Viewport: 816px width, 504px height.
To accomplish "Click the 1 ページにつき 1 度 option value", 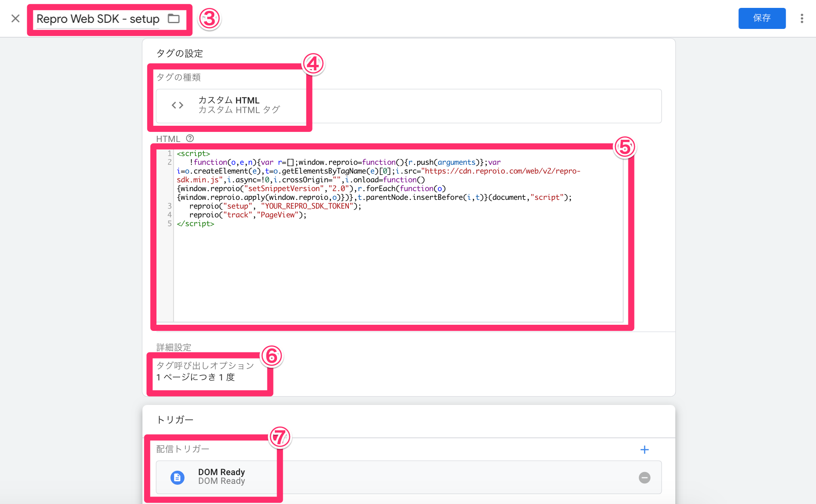I will click(x=196, y=377).
